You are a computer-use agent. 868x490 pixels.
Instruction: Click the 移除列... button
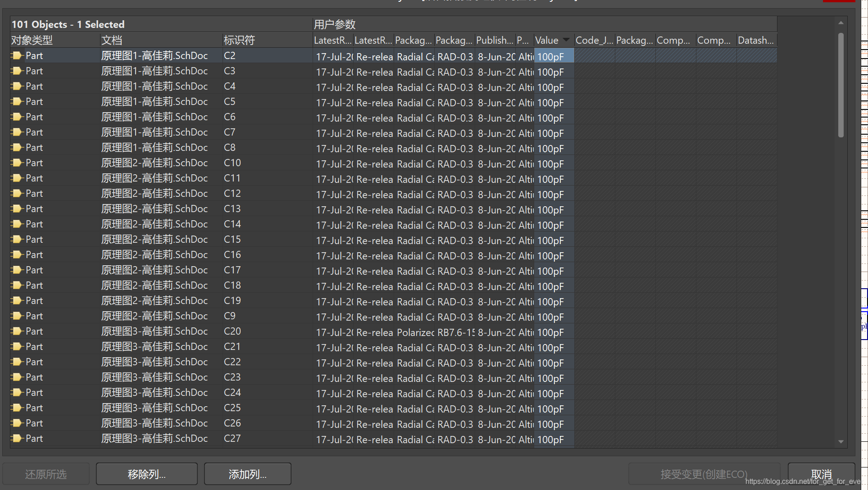point(147,474)
